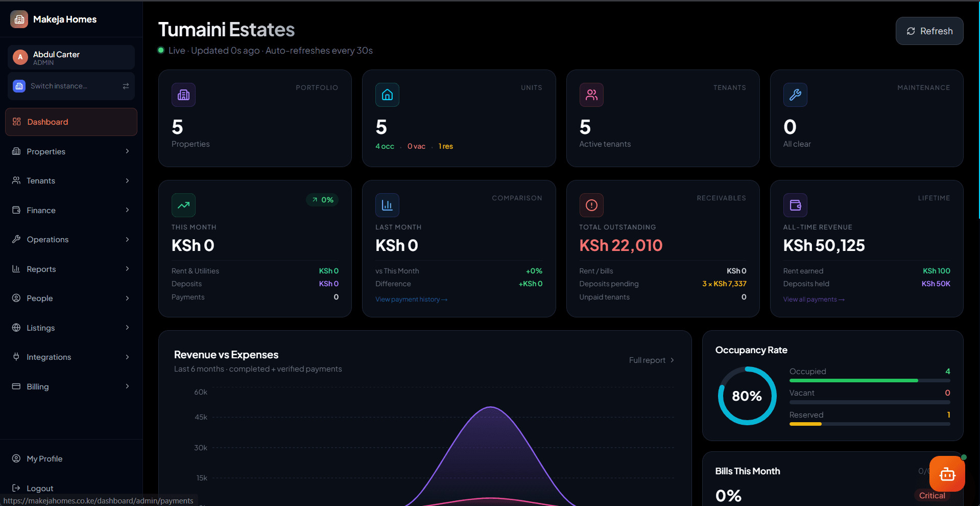
Task: Click the People user icon in sidebar
Action: pyautogui.click(x=16, y=298)
